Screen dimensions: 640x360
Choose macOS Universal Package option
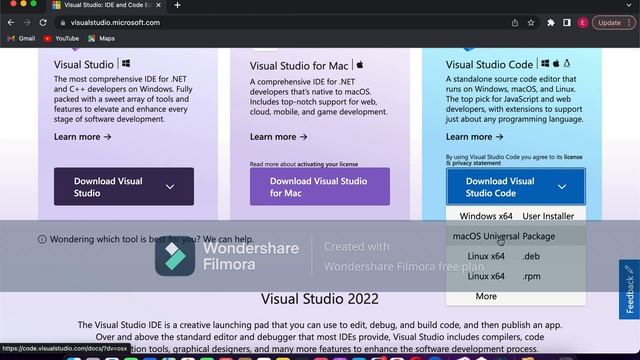point(516,236)
